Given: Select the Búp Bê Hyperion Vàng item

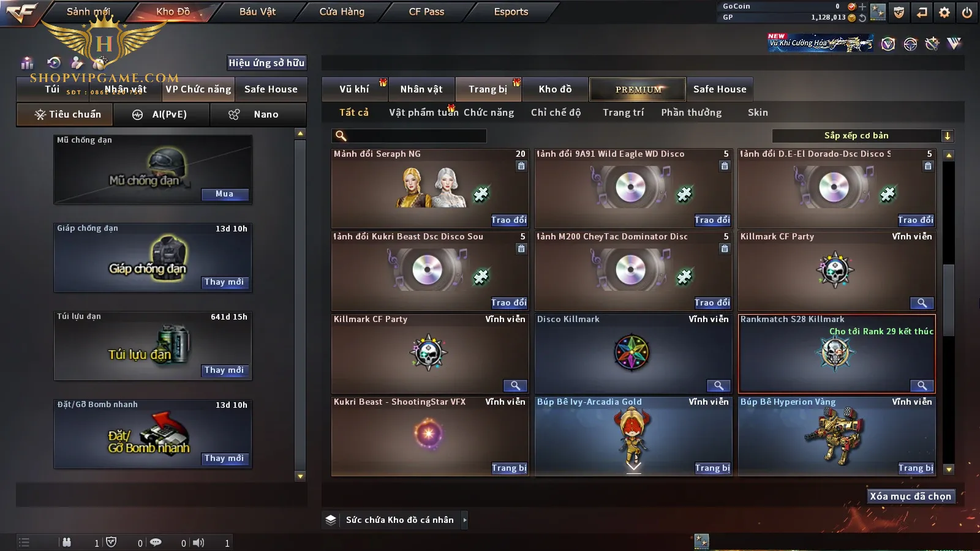Looking at the screenshot, I should [837, 437].
